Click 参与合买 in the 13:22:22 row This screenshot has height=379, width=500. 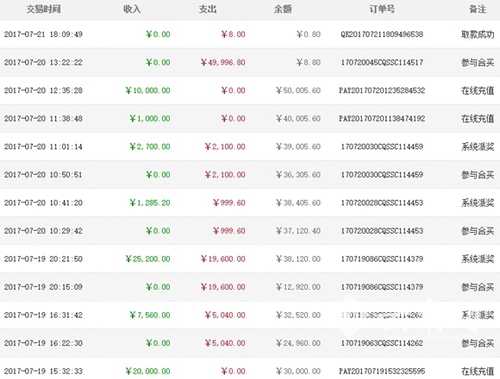[x=478, y=62]
